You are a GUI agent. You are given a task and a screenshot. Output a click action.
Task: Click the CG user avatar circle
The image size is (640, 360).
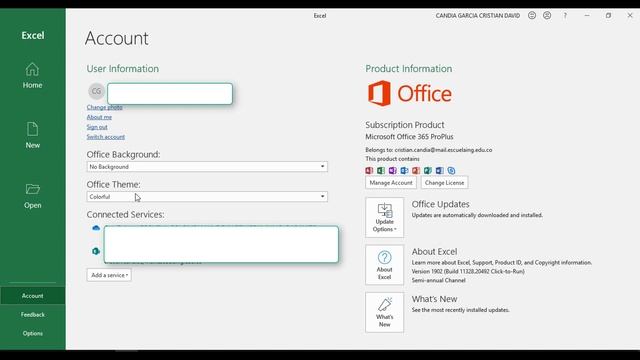(x=96, y=91)
